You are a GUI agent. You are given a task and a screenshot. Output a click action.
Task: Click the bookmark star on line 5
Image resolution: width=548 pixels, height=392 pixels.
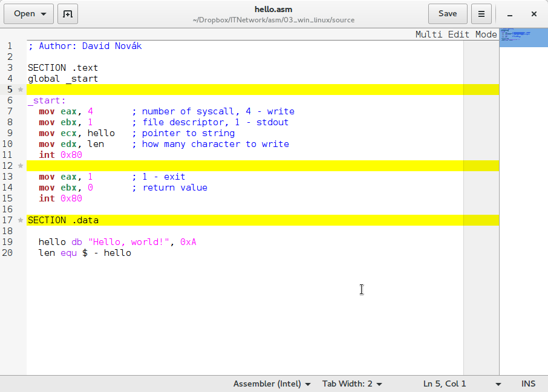tap(21, 90)
